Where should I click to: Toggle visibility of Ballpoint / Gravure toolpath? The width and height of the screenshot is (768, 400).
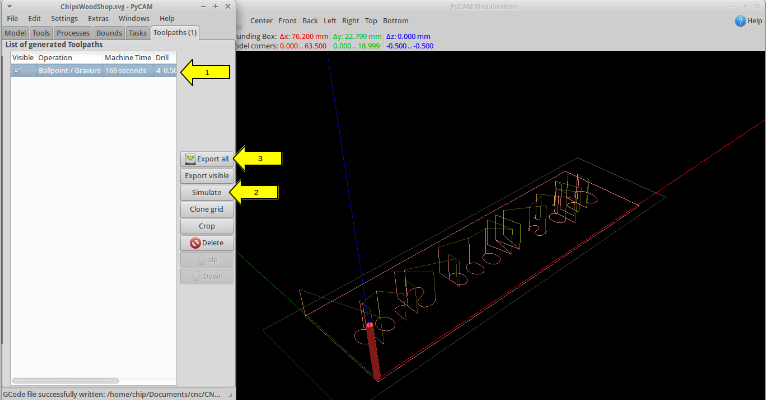18,71
